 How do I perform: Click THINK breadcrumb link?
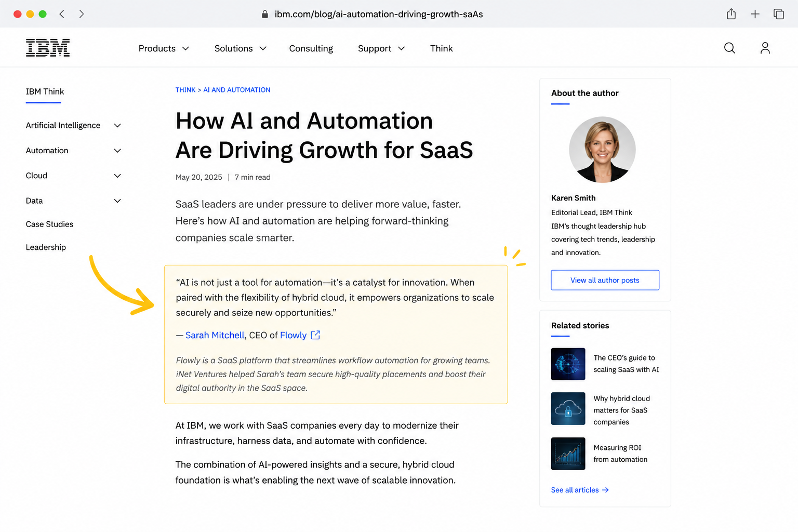(185, 90)
